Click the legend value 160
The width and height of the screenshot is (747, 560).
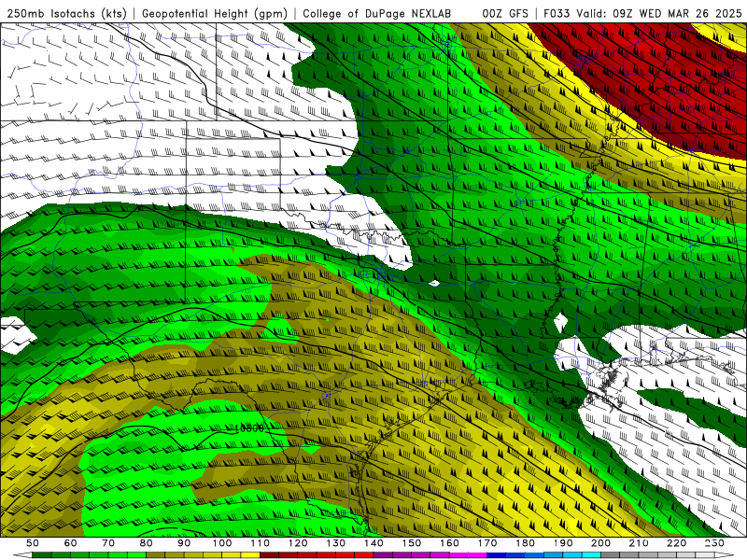point(449,543)
